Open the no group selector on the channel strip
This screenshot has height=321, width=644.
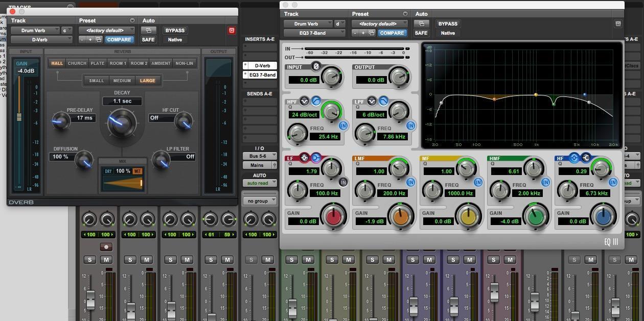[x=260, y=201]
